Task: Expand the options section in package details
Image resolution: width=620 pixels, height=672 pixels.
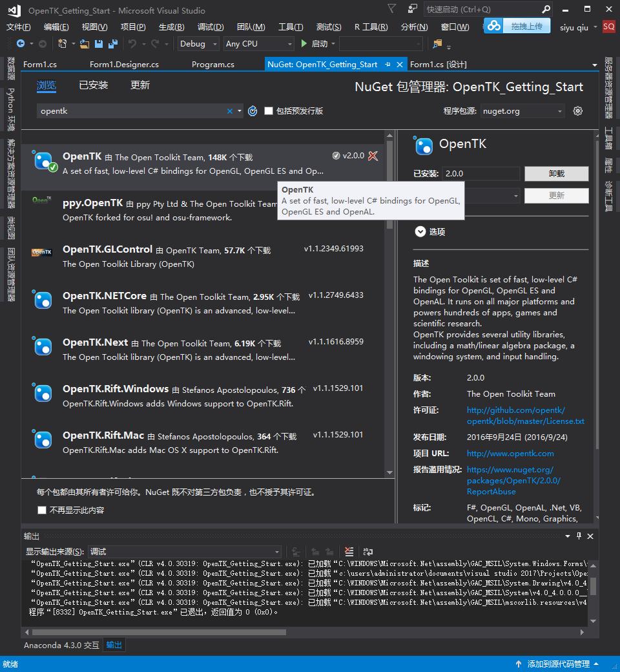Action: (x=420, y=231)
